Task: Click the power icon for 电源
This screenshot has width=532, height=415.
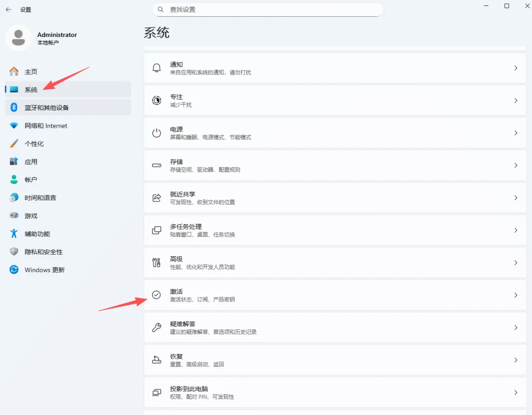Action: tap(157, 133)
